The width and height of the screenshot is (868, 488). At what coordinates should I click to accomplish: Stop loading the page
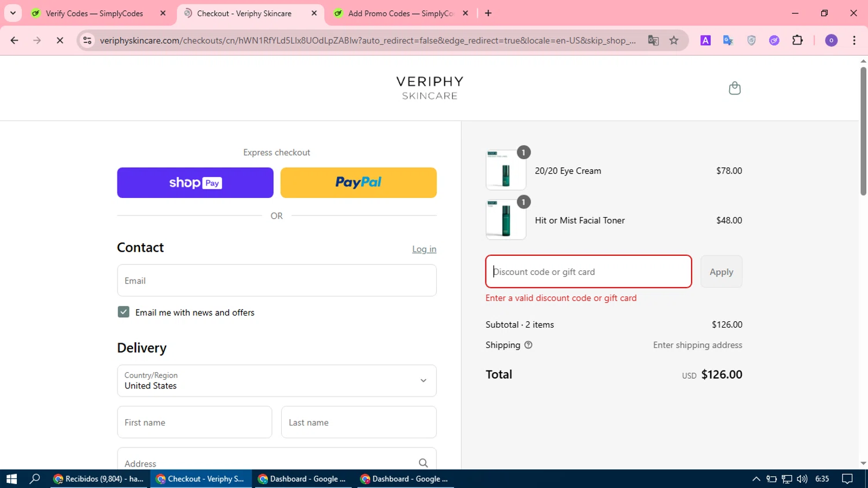60,41
